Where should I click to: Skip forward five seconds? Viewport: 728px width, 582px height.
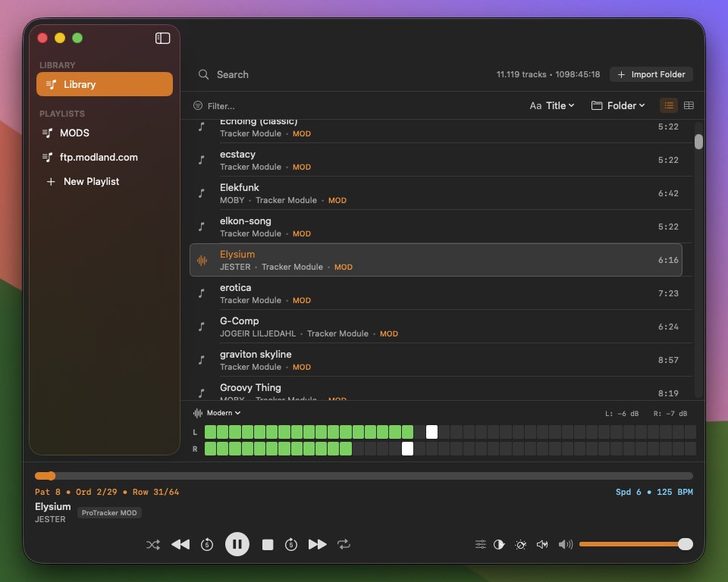291,544
